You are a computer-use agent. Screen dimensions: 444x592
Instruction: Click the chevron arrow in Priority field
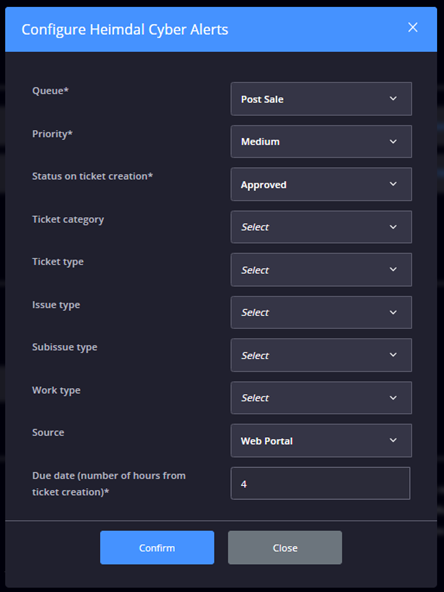point(393,142)
